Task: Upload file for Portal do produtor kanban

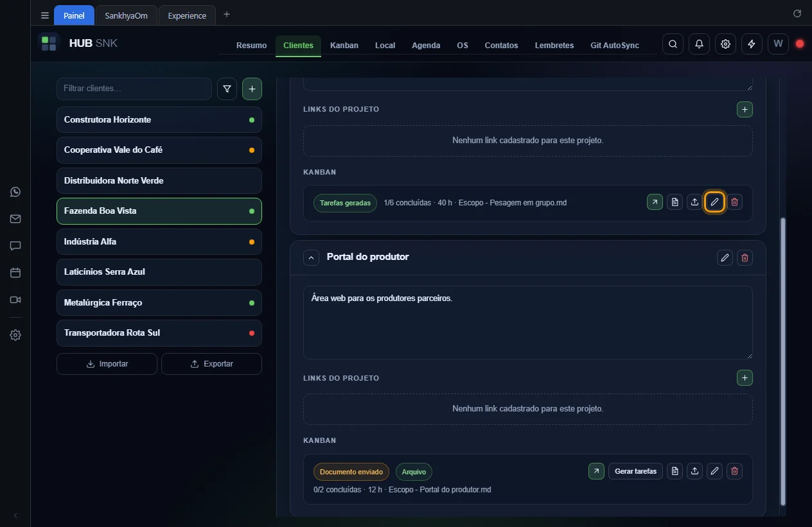Action: click(x=694, y=471)
